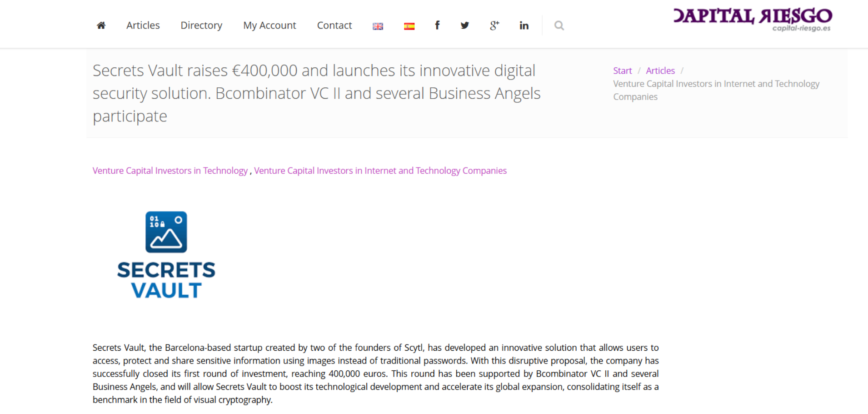Follow the Articles breadcrumb link
868x414 pixels.
click(x=660, y=71)
